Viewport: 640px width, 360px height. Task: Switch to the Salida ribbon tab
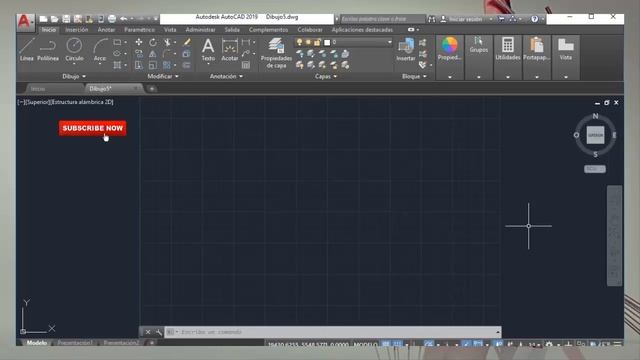point(232,30)
